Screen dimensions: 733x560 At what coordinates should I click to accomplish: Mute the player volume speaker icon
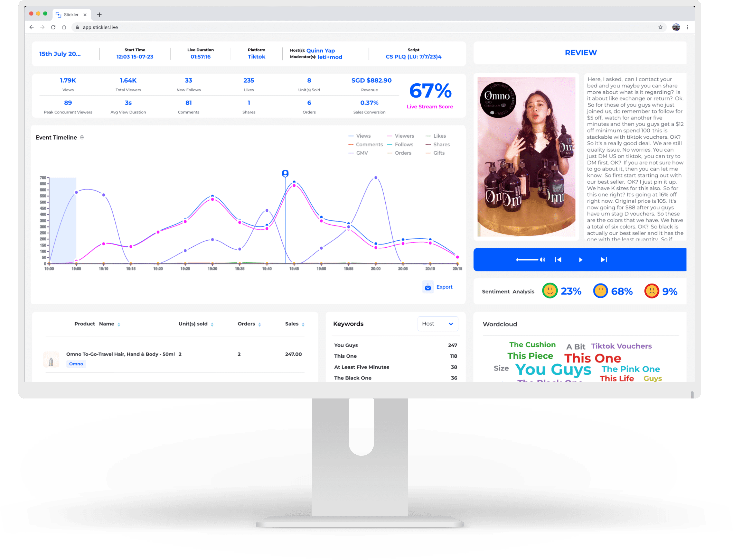pyautogui.click(x=542, y=260)
